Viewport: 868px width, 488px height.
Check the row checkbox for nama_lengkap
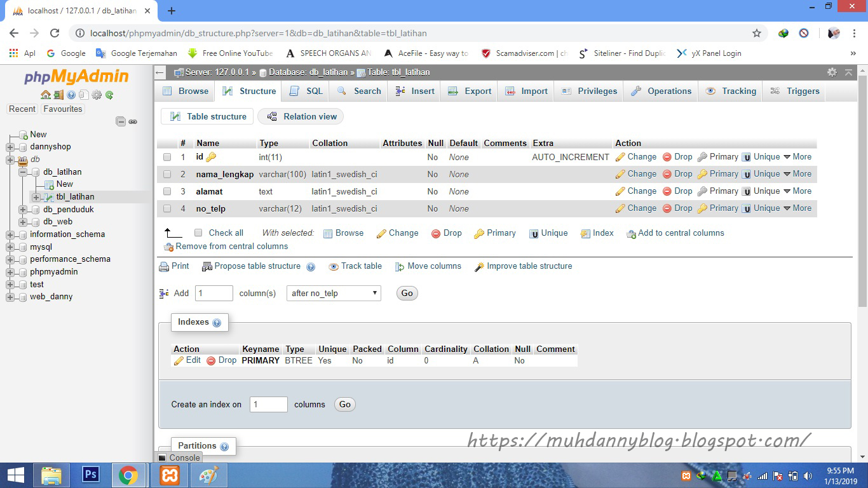tap(167, 173)
